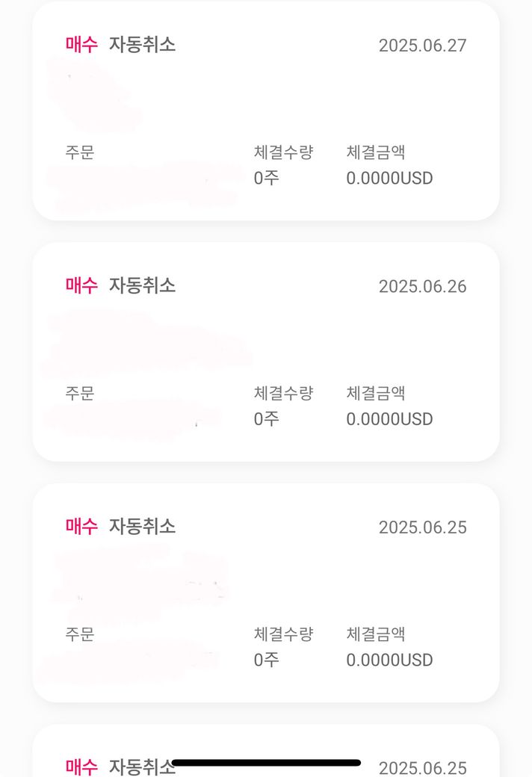The width and height of the screenshot is (532, 777).
Task: Tap 0.0000USD in the fully visible 2025.06.25 card
Action: point(389,660)
